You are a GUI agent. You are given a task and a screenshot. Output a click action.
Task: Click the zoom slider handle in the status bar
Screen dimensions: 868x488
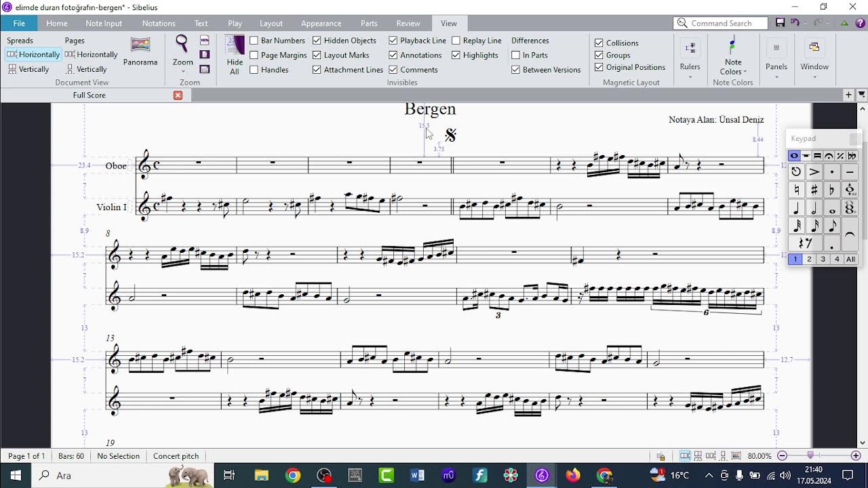[810, 456]
